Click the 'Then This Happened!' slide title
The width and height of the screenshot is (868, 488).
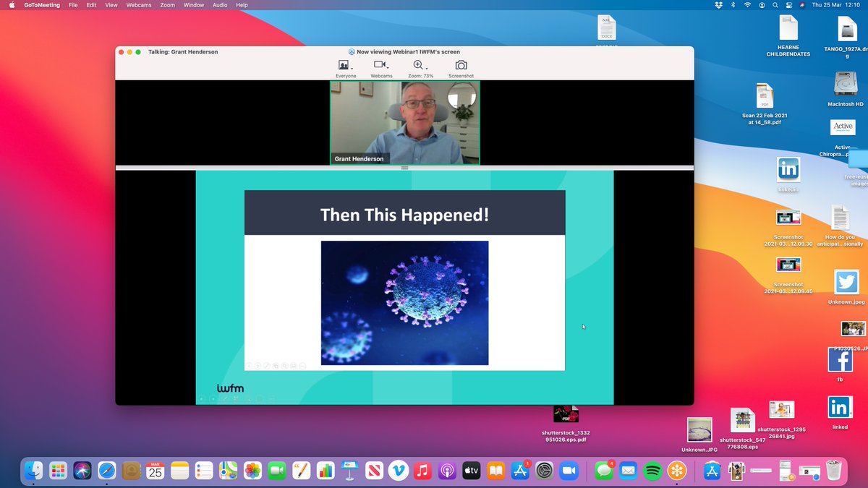(x=404, y=214)
